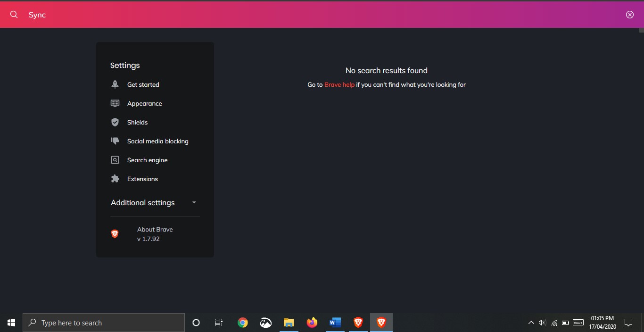Open the volume control in system tray
This screenshot has width=644, height=332.
[542, 323]
